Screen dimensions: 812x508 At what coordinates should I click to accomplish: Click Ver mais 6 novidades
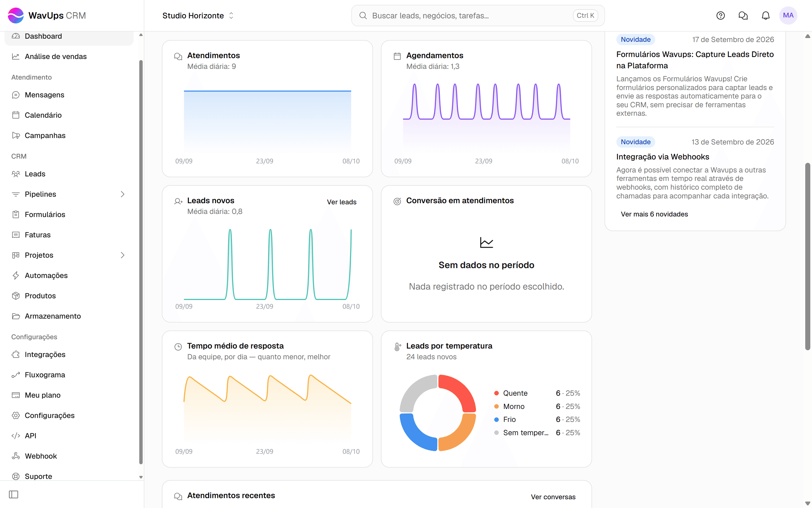tap(654, 214)
